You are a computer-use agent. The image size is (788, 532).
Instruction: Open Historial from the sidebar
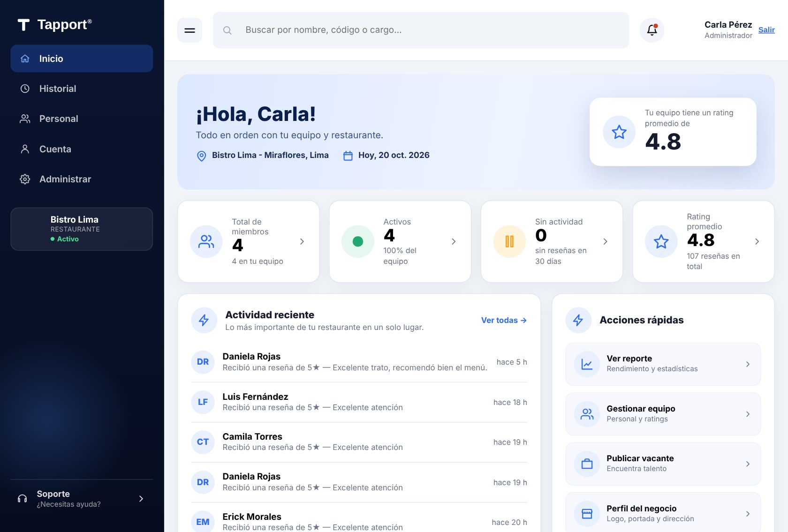click(x=82, y=89)
